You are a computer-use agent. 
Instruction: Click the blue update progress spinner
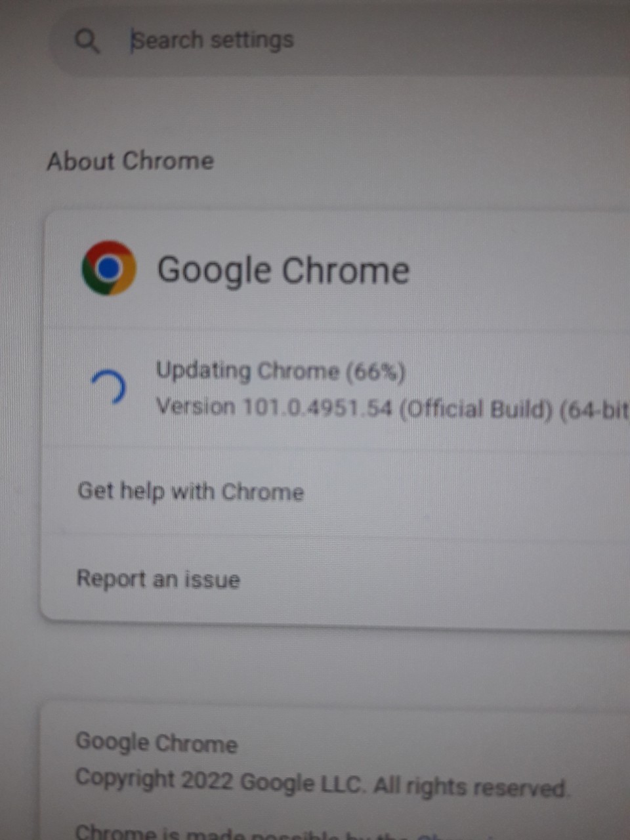click(109, 387)
